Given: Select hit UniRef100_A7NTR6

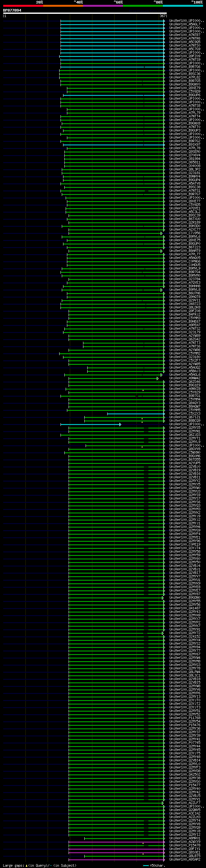Looking at the screenshot, I should tap(185, 38).
